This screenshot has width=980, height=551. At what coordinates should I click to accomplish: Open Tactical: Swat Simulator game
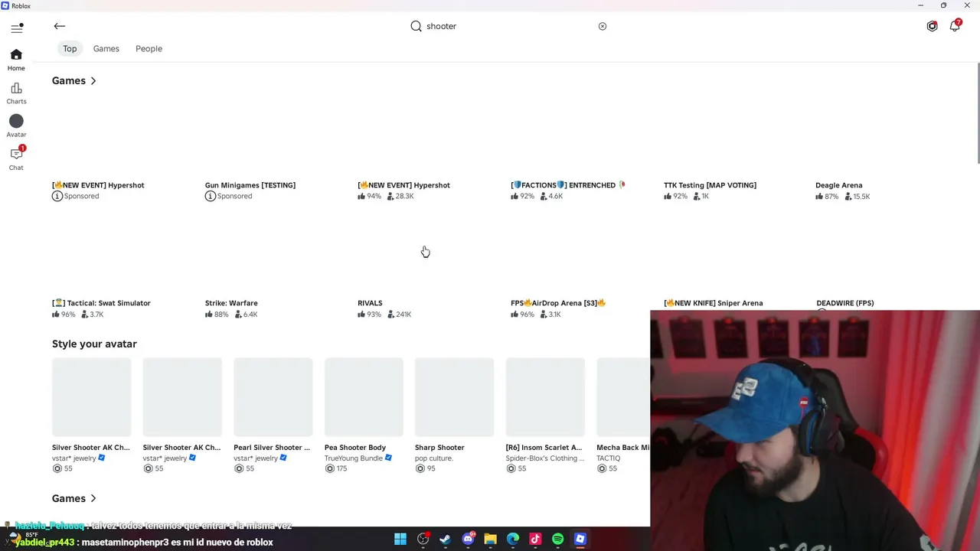101,303
